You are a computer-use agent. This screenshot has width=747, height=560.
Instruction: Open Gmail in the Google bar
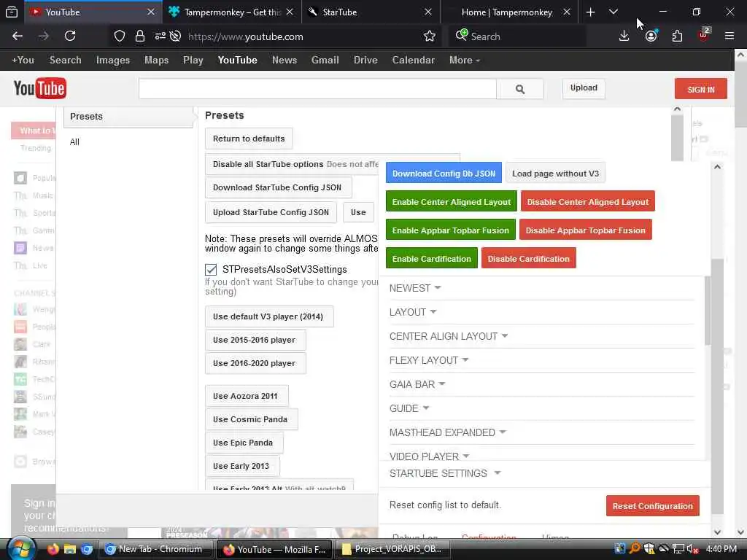click(x=325, y=60)
